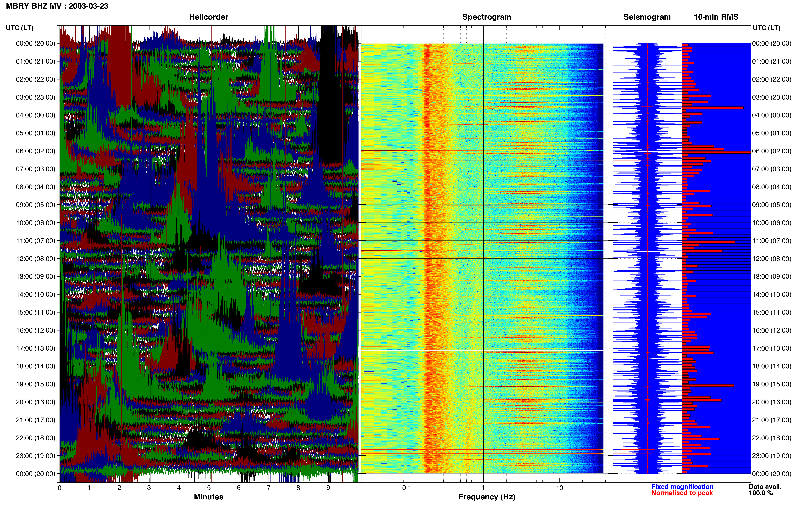
Task: Click the 'Frequency (Hz)' x-axis label
Action: point(487,497)
